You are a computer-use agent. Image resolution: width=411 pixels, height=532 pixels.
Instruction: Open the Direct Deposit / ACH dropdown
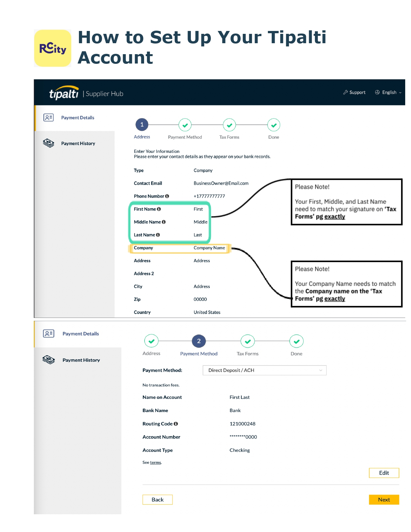[265, 370]
